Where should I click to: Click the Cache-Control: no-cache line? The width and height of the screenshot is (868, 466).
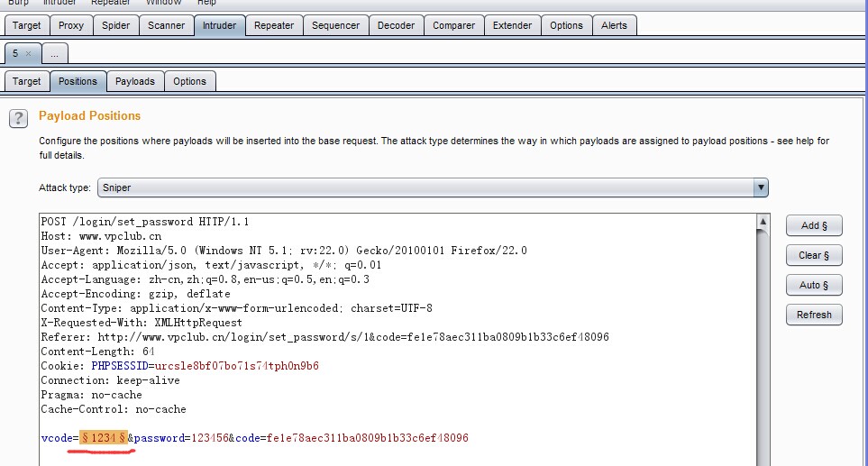point(114,409)
